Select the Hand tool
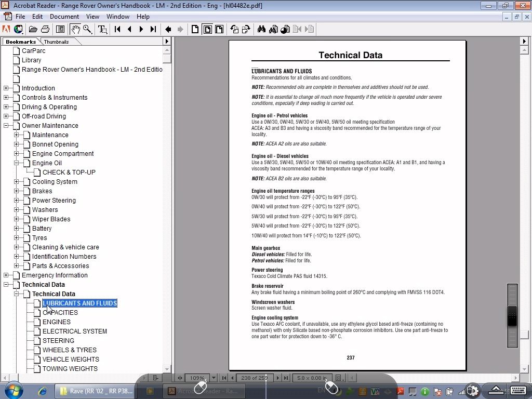 [75, 29]
